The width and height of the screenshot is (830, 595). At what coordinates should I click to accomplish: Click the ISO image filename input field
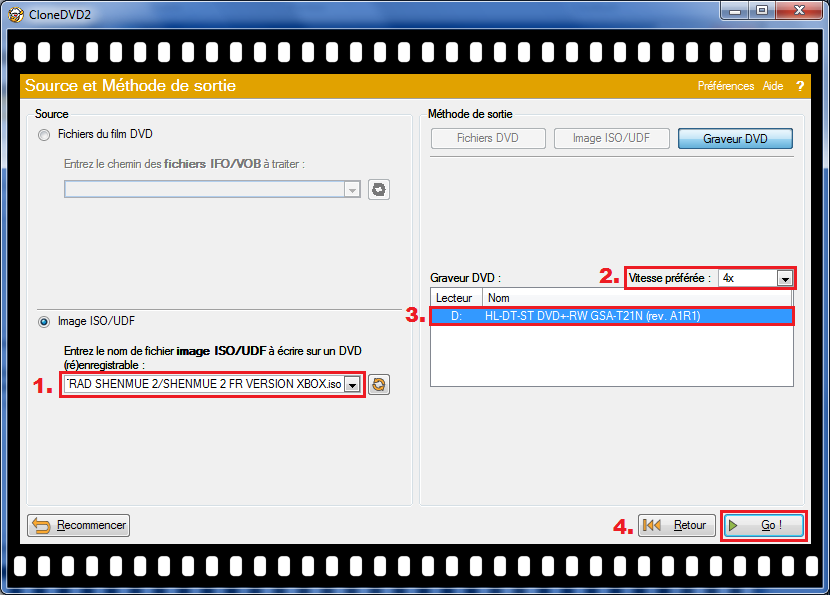[x=204, y=384]
